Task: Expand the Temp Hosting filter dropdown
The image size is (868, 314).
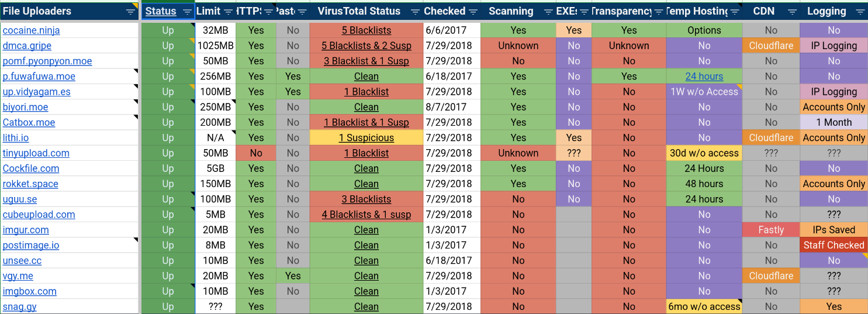Action: click(734, 12)
